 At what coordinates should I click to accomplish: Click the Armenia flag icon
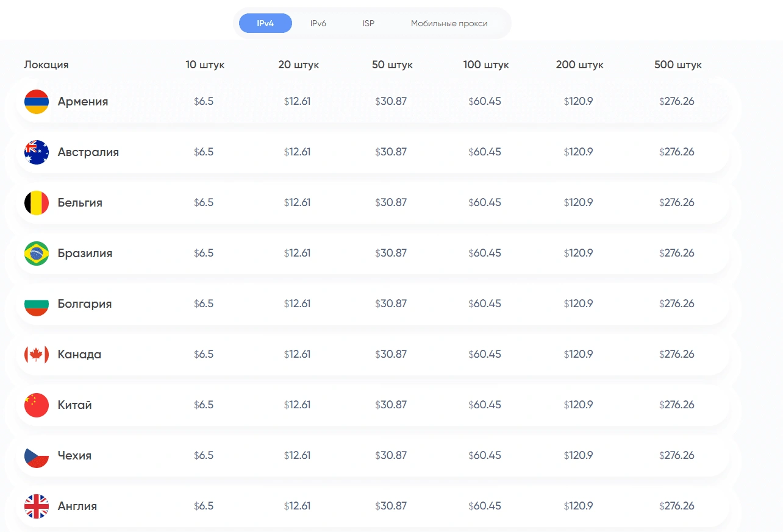point(37,102)
